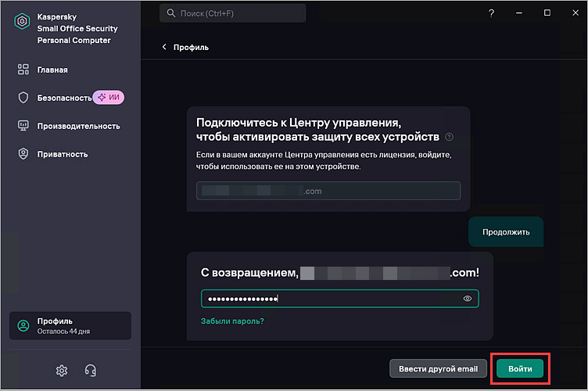The height and width of the screenshot is (391, 588).
Task: Click the Профиль header title
Action: (191, 47)
